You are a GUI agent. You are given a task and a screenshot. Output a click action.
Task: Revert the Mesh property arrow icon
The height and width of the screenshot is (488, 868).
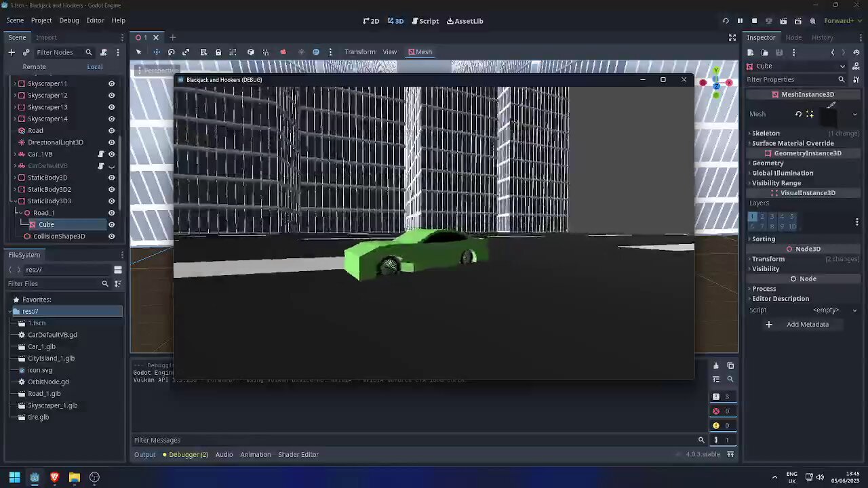pyautogui.click(x=798, y=114)
